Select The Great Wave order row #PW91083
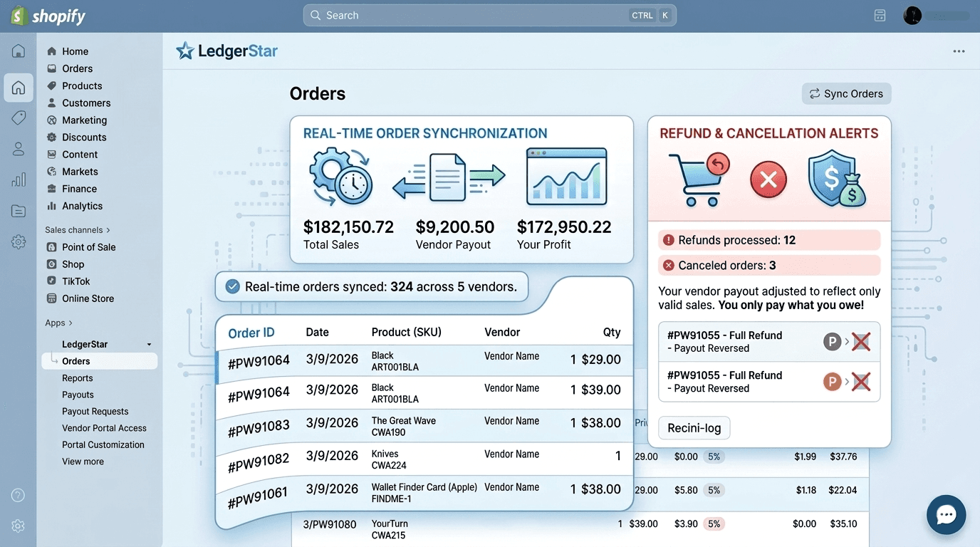Screen dimensions: 980x547 424,425
